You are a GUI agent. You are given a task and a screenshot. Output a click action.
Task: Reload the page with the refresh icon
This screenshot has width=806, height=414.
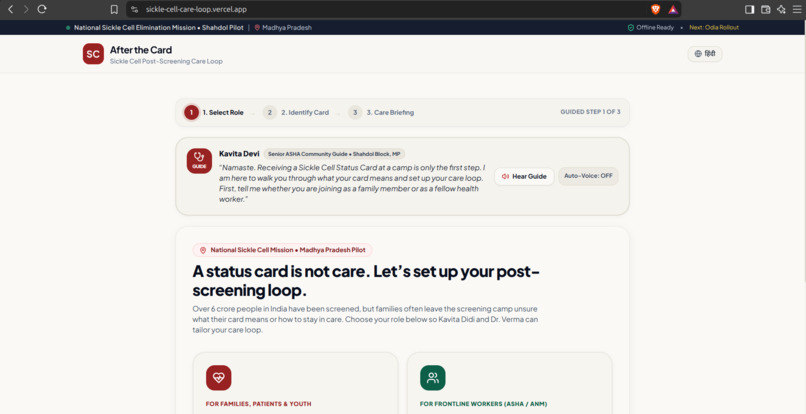42,9
